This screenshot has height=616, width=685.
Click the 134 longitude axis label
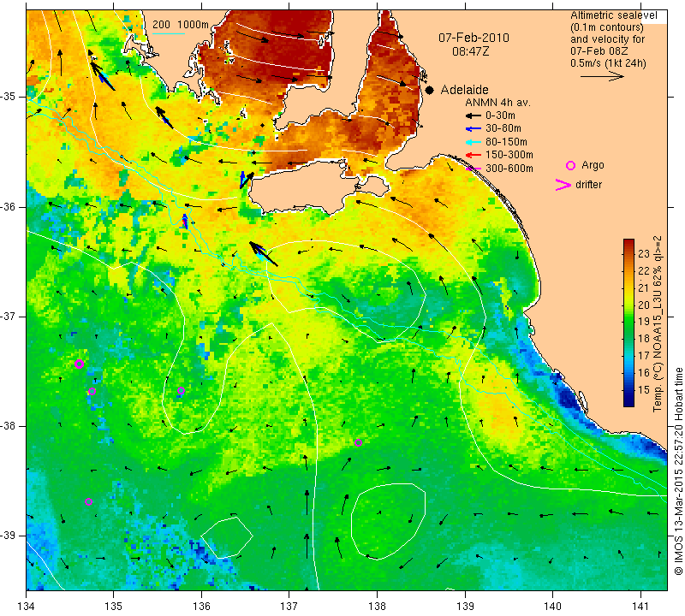[x=27, y=607]
